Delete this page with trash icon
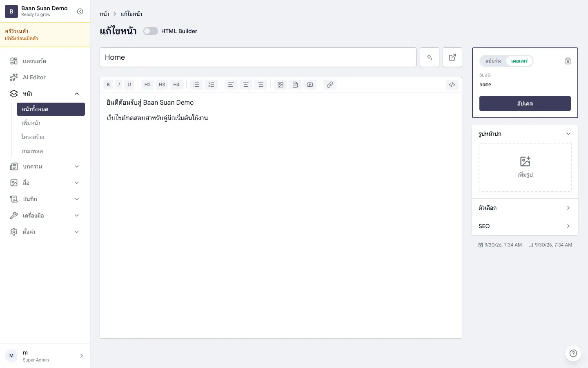This screenshot has height=368, width=588. click(x=568, y=61)
